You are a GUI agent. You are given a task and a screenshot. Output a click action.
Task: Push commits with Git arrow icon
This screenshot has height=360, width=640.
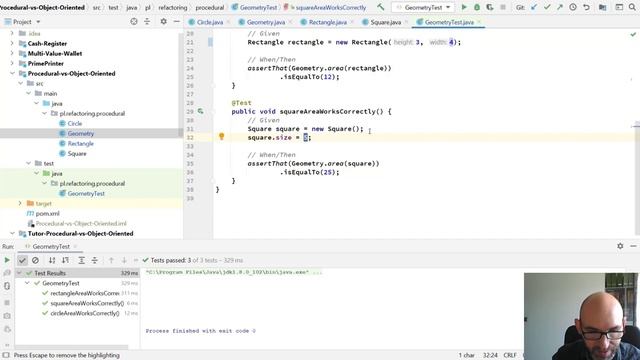click(560, 7)
